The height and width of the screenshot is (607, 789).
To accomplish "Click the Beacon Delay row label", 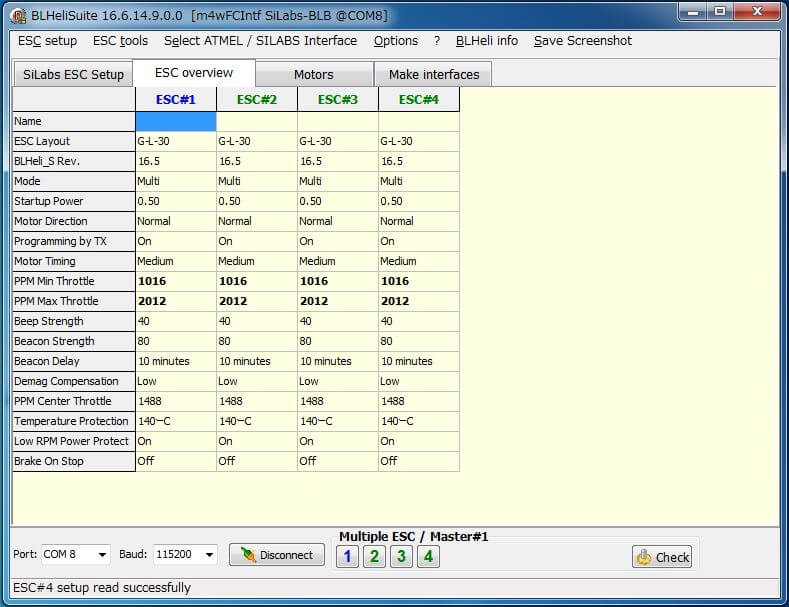I will (74, 361).
